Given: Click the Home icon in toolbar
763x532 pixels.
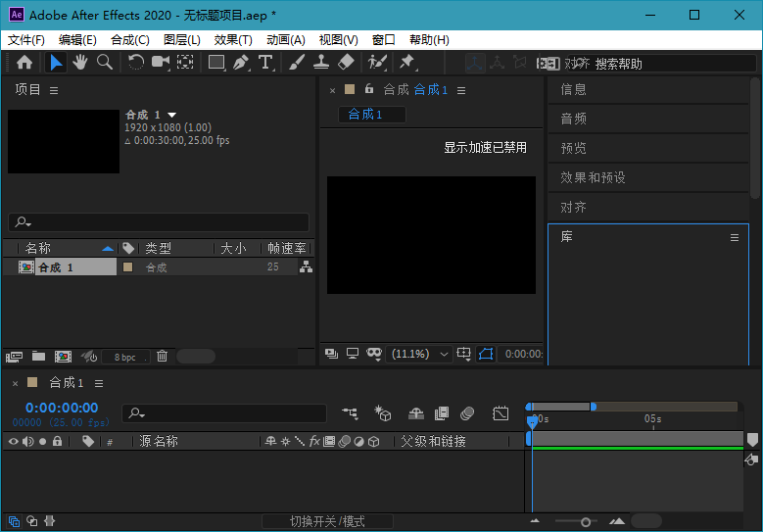Looking at the screenshot, I should pos(24,63).
